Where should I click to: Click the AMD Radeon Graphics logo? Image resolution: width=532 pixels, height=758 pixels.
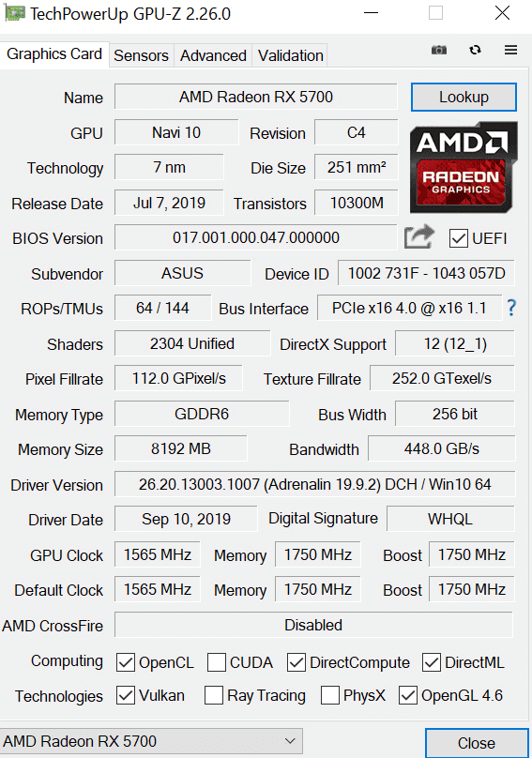(464, 167)
